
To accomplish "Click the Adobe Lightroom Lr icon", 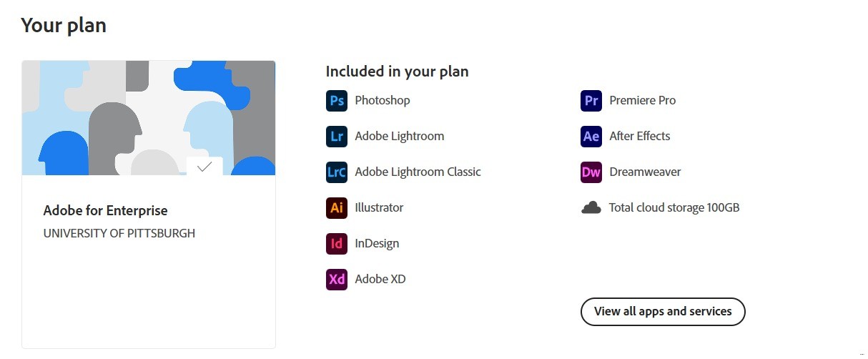I will point(337,137).
